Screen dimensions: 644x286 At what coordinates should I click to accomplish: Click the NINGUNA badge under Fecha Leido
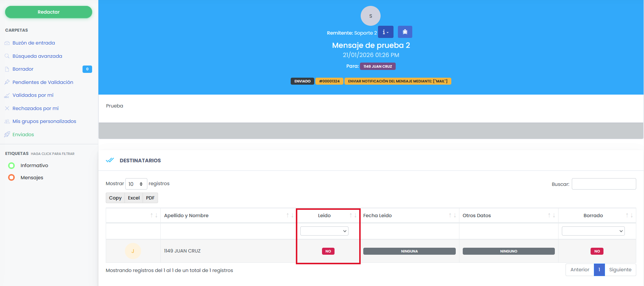coord(409,251)
